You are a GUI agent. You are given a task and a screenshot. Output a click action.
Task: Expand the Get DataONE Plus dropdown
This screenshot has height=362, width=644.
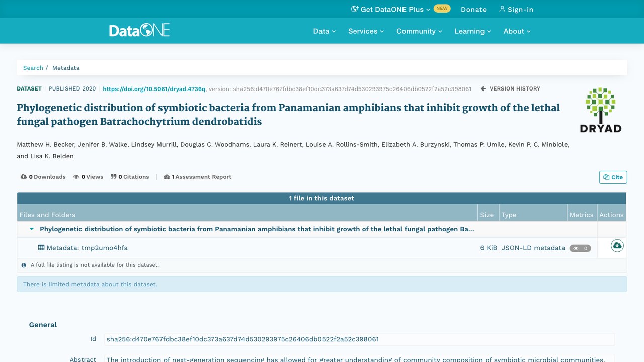pyautogui.click(x=390, y=9)
